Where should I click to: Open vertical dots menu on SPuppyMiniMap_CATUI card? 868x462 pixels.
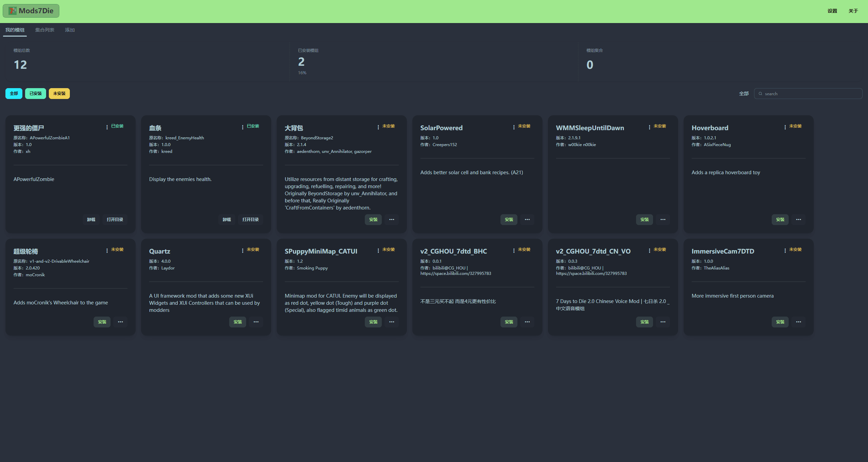click(378, 250)
